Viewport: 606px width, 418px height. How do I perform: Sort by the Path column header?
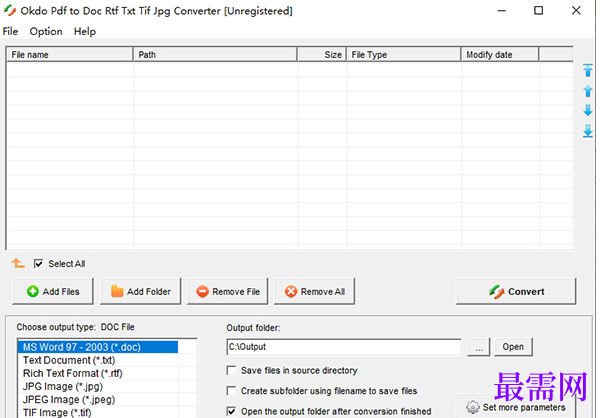point(215,54)
